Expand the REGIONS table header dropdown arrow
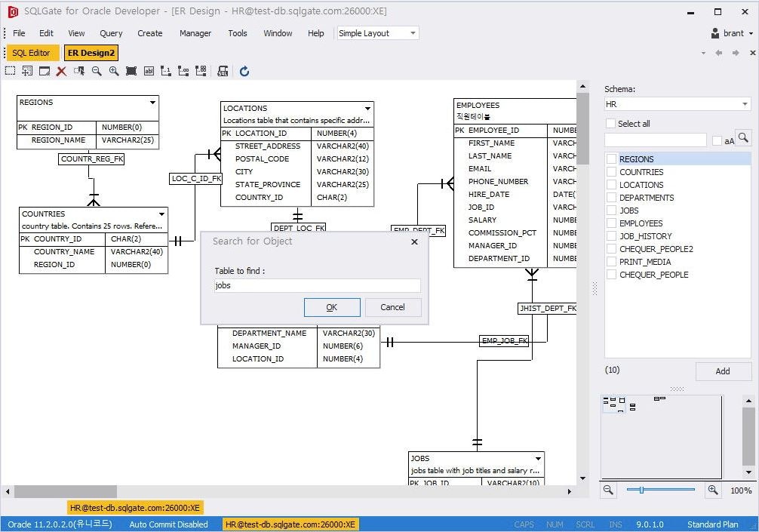759x532 pixels. (153, 102)
